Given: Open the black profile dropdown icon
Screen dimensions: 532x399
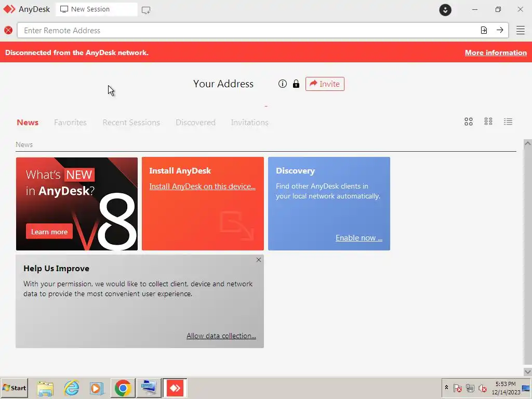Looking at the screenshot, I should (445, 9).
